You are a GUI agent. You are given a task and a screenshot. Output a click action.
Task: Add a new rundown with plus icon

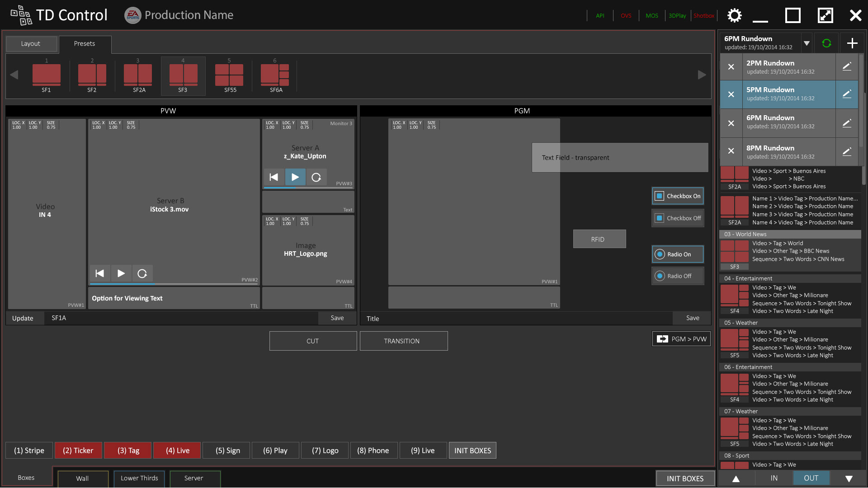coord(852,43)
